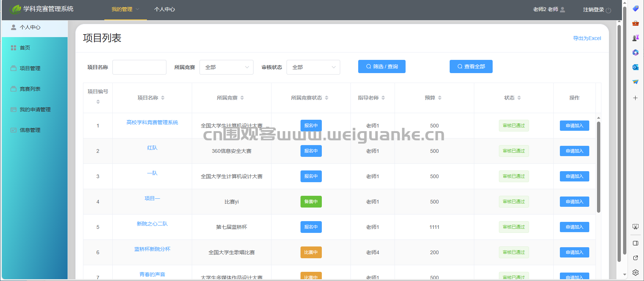Open browser sidebar settings gear

click(x=636, y=273)
